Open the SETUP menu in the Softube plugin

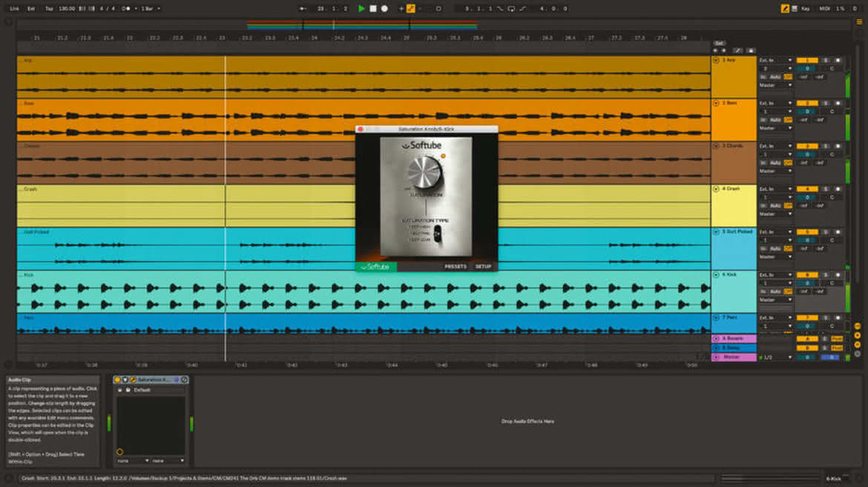pyautogui.click(x=483, y=267)
